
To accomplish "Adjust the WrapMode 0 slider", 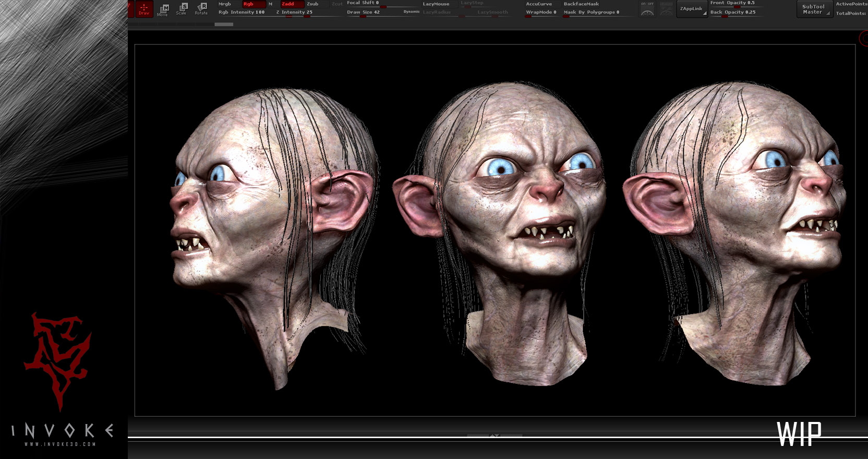I will coord(541,12).
